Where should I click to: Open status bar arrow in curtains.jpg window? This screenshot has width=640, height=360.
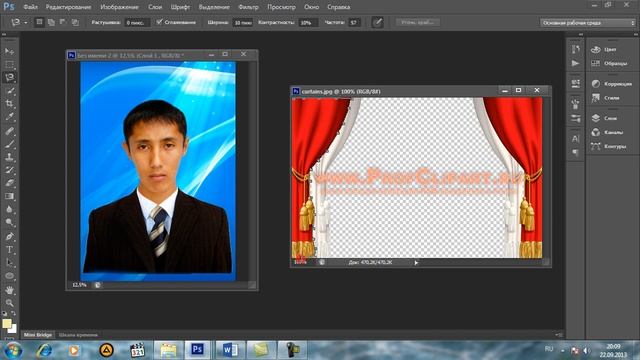click(x=416, y=262)
